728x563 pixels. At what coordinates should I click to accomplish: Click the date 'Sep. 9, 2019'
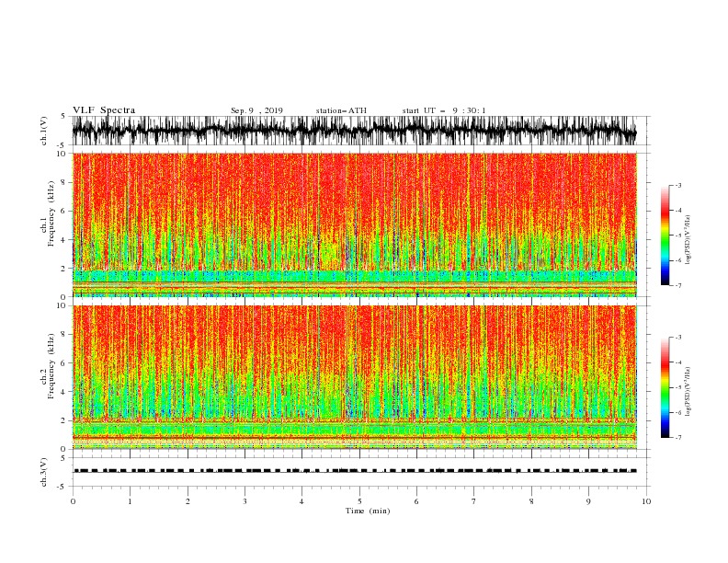click(x=256, y=110)
